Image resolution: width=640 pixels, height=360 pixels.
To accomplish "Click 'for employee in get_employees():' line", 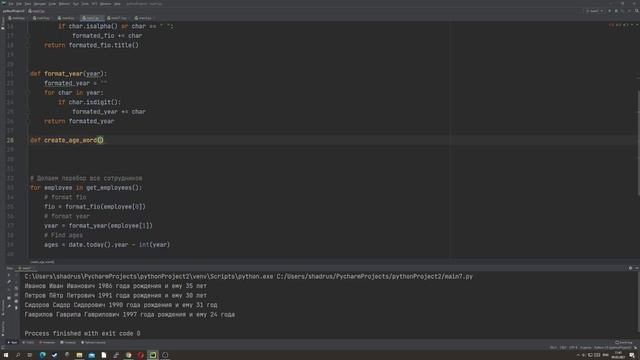I will pyautogui.click(x=86, y=188).
